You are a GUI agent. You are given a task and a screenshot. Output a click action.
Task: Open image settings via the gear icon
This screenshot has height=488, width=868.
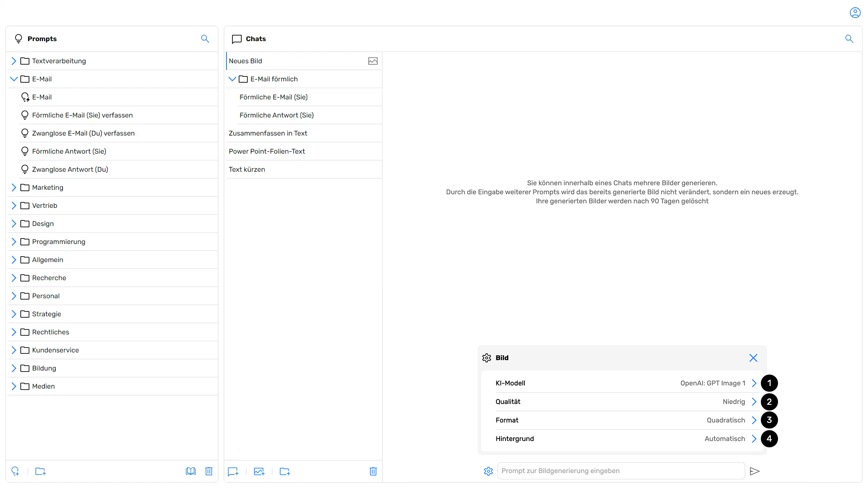pyautogui.click(x=488, y=471)
